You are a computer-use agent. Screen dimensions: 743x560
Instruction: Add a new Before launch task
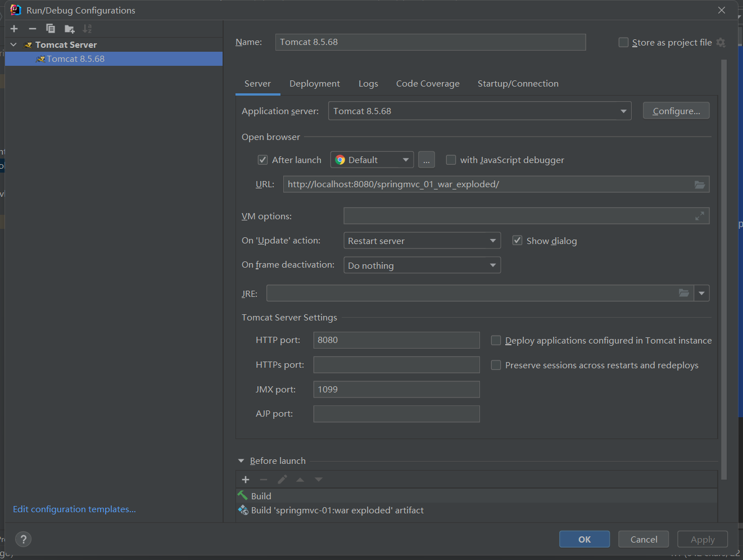(x=246, y=480)
